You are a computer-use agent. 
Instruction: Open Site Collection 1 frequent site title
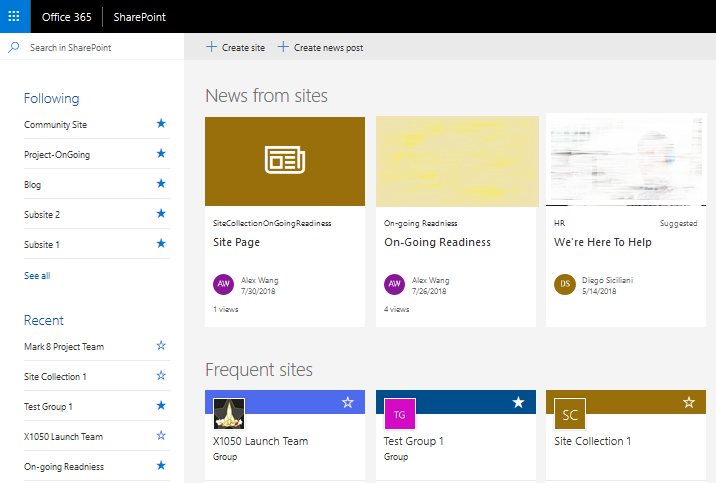pos(593,441)
